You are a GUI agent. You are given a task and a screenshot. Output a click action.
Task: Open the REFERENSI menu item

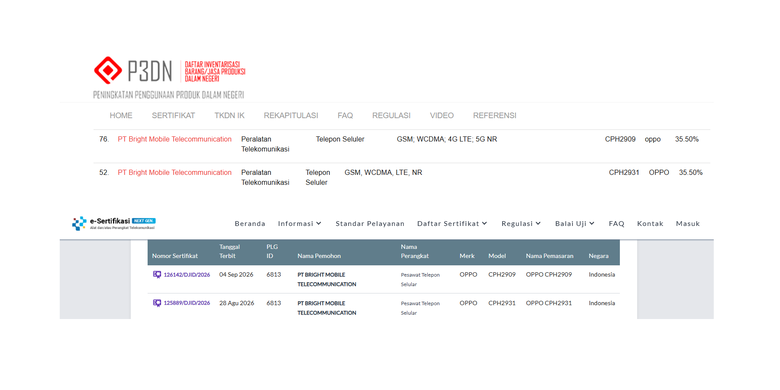[494, 115]
